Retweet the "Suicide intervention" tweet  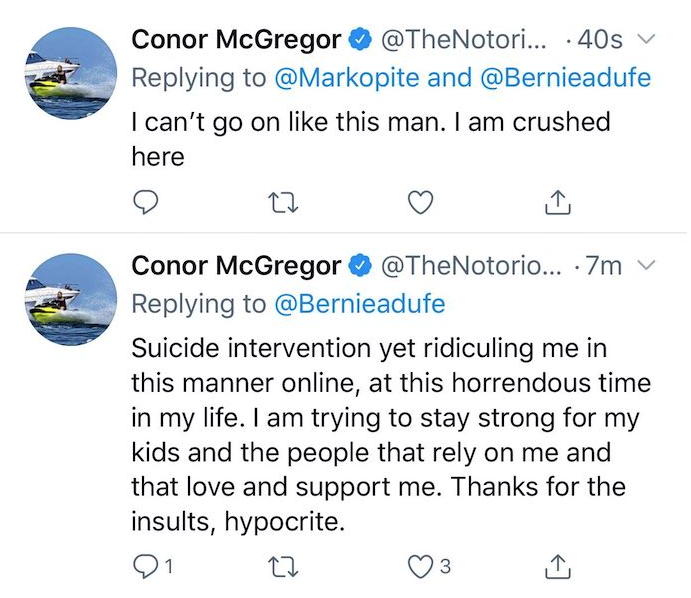point(284,568)
